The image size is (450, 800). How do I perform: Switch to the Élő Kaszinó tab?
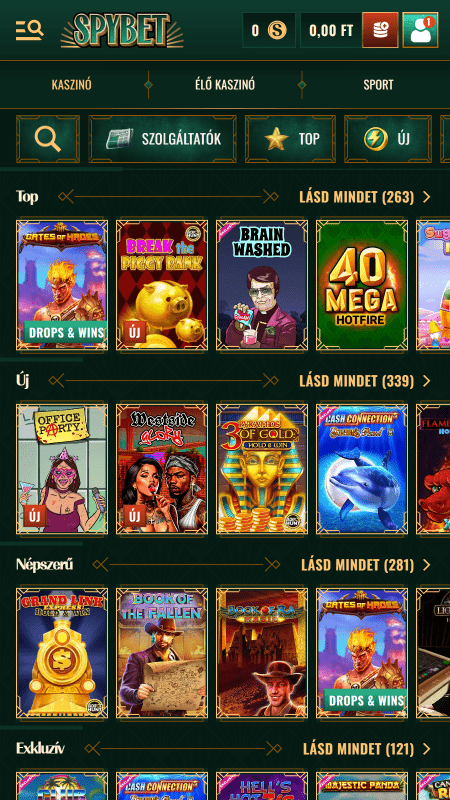click(x=225, y=85)
